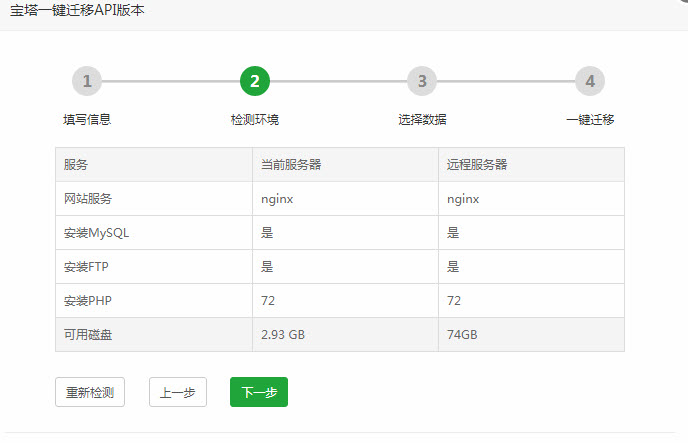
Task: Click the 2.93 GB disk value
Action: coord(283,335)
